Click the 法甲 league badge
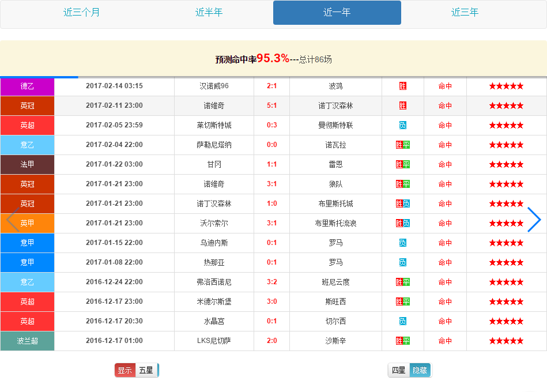 (27, 164)
